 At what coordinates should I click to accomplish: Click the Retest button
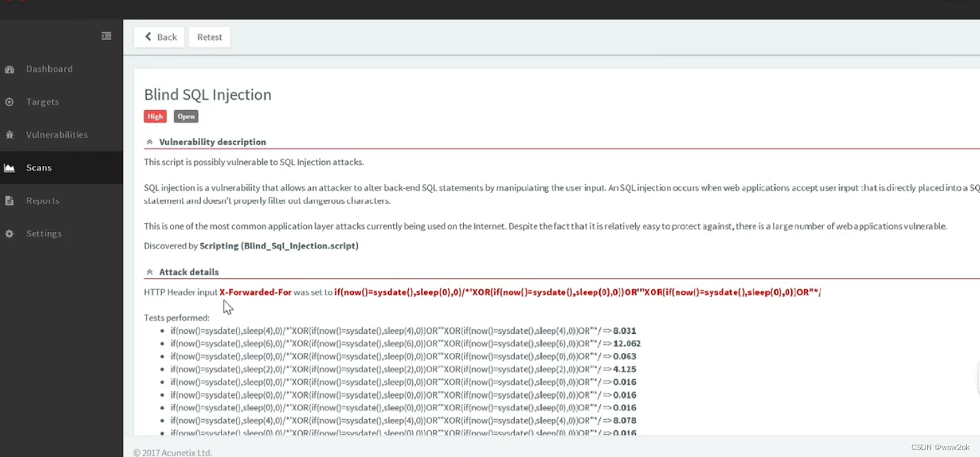point(210,37)
